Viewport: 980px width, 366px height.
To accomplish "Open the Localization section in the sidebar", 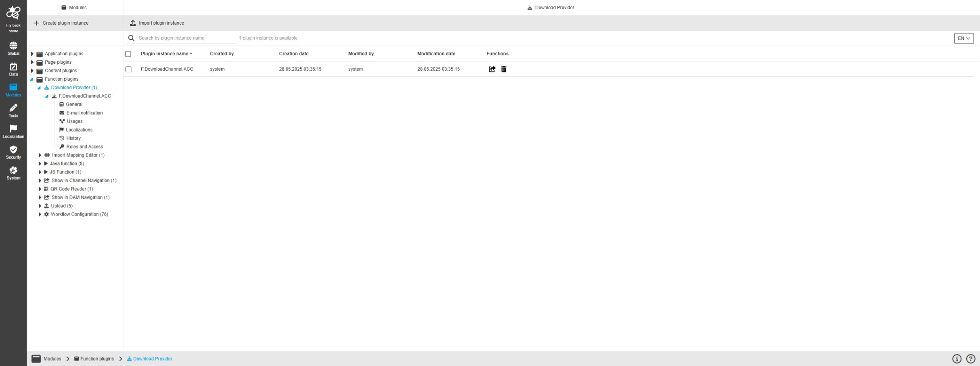I will 13,132.
